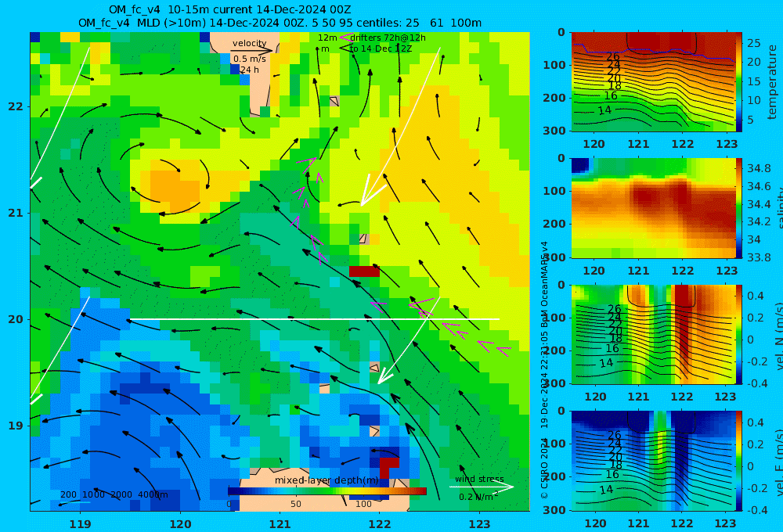Click the '© CSIRO 2024' copyright text
This screenshot has height=532, width=783.
point(544,468)
